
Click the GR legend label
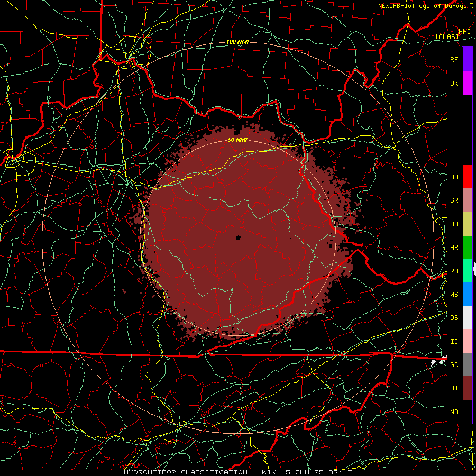coord(454,200)
